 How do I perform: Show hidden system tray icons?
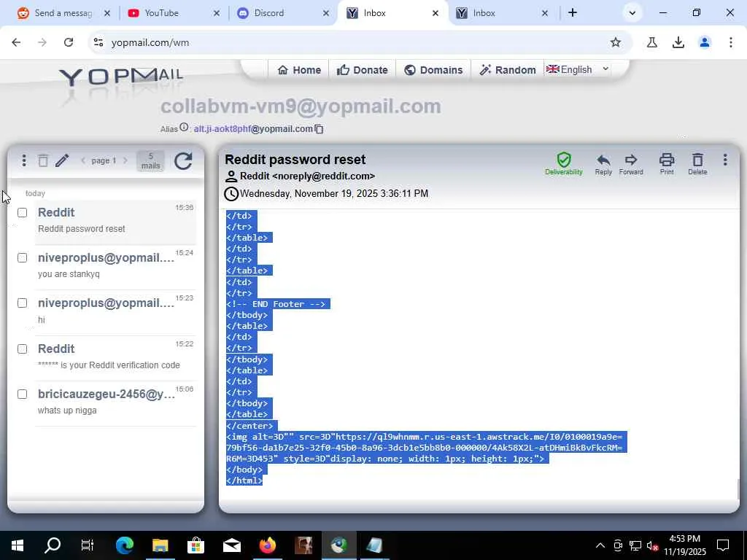[x=600, y=545]
